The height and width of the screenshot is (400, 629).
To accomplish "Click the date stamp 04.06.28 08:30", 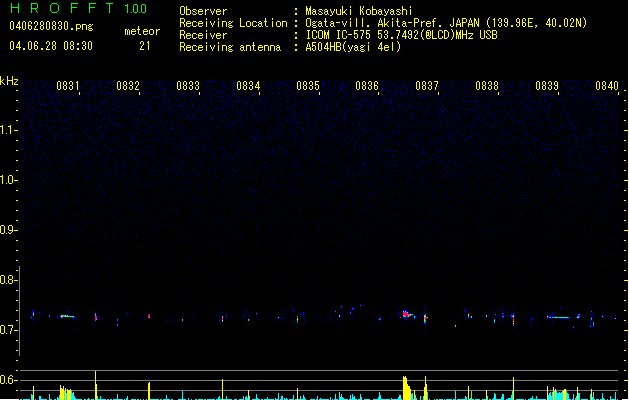I will (51, 46).
